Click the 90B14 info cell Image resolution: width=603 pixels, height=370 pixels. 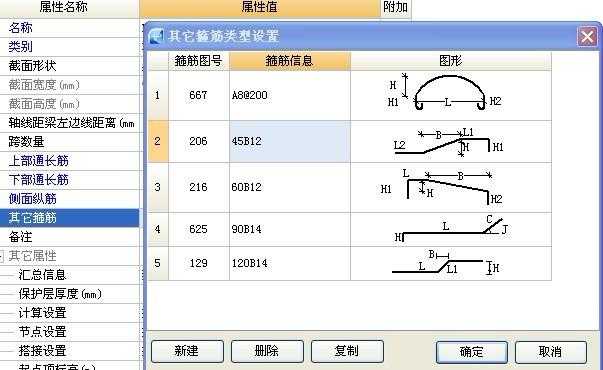pyautogui.click(x=290, y=229)
